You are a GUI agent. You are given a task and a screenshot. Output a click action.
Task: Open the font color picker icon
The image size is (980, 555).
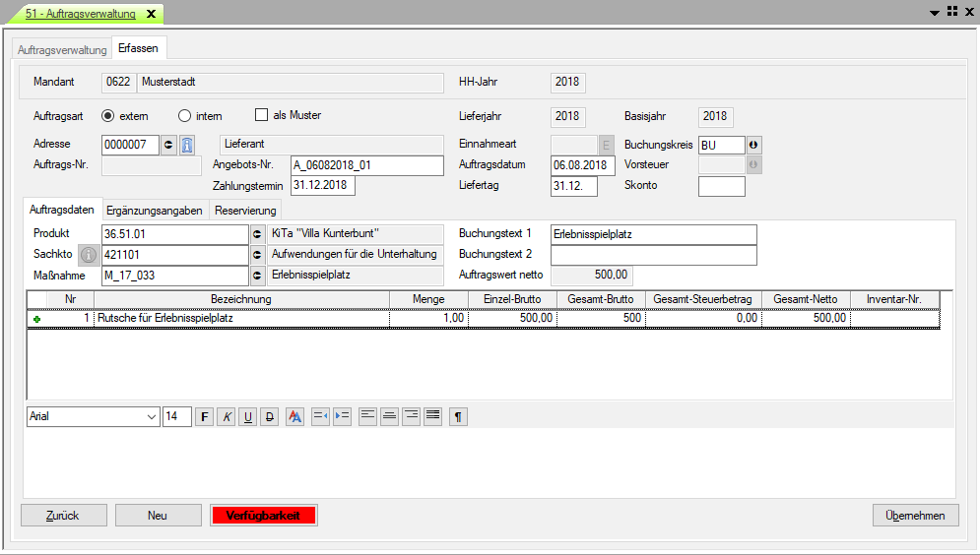(294, 416)
